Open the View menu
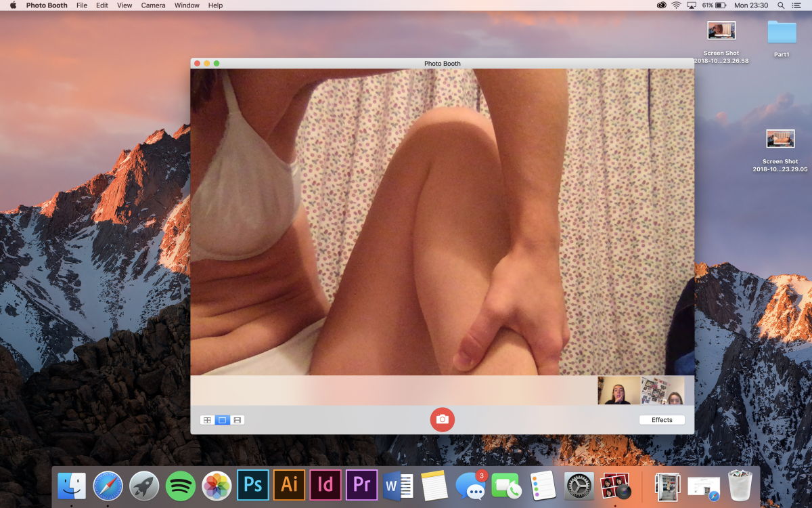This screenshot has width=812, height=508. click(125, 5)
